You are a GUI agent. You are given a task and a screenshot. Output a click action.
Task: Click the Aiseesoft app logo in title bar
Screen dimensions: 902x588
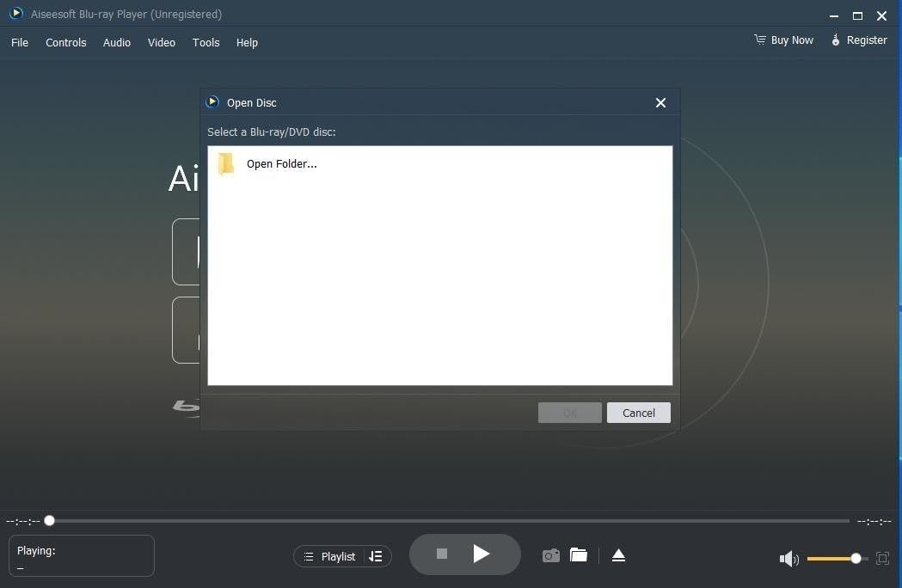click(x=16, y=13)
